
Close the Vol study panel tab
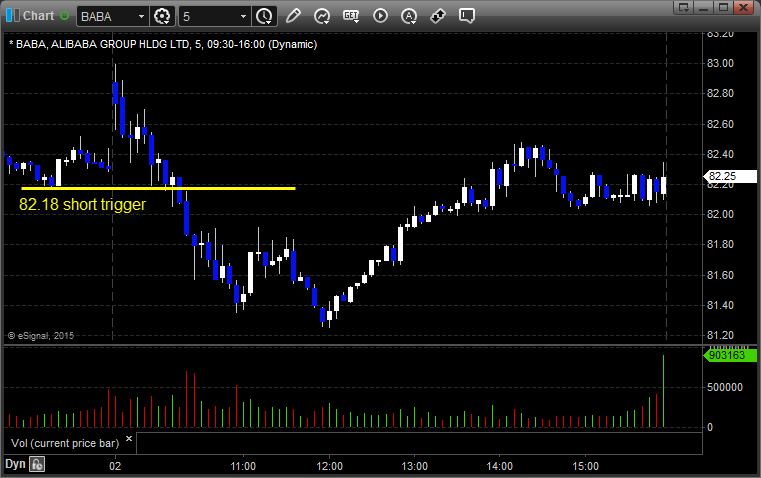coord(128,439)
